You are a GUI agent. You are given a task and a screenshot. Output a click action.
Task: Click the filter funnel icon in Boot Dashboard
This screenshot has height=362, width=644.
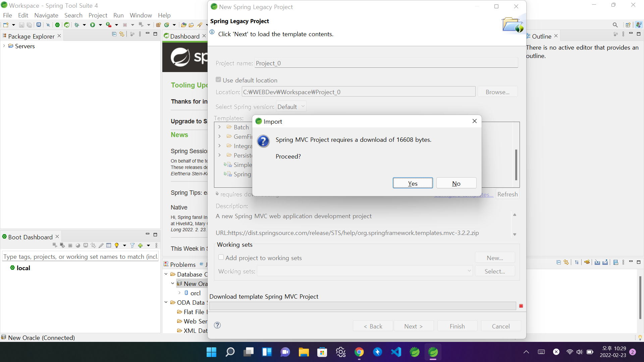click(x=132, y=245)
